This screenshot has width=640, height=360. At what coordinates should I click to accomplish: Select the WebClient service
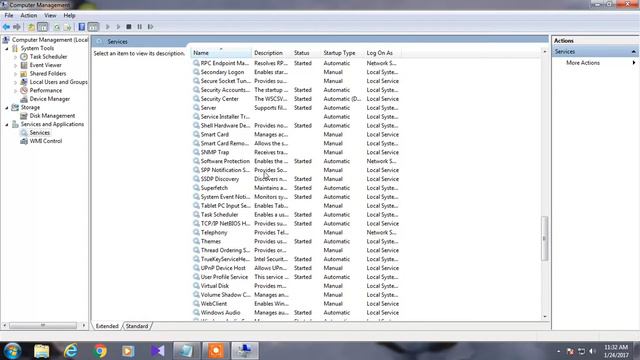[x=296, y=304]
